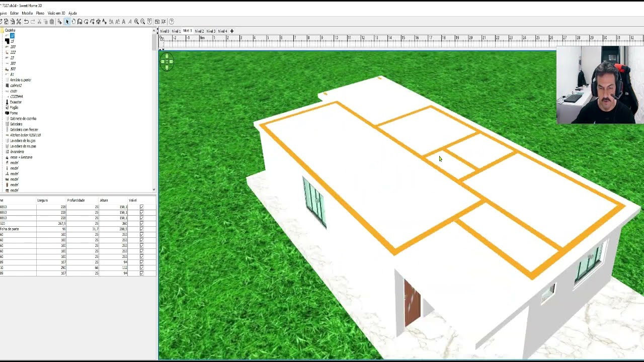Select Exaustor in the catalog tree
This screenshot has height=362, width=644.
(x=16, y=102)
